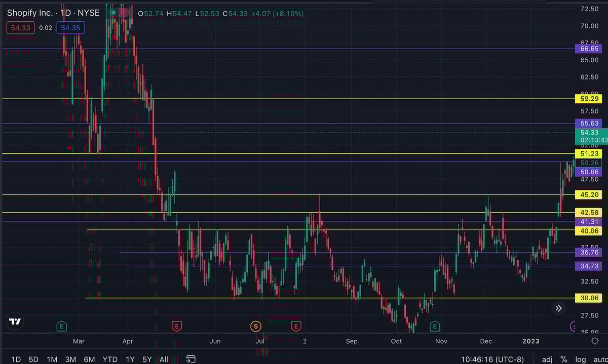Click the TradingView logo
Image resolution: width=608 pixels, height=364 pixels.
point(15,321)
